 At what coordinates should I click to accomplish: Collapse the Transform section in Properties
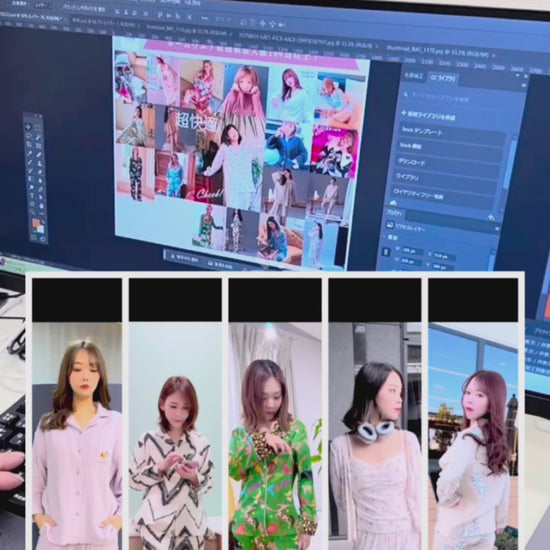click(384, 237)
